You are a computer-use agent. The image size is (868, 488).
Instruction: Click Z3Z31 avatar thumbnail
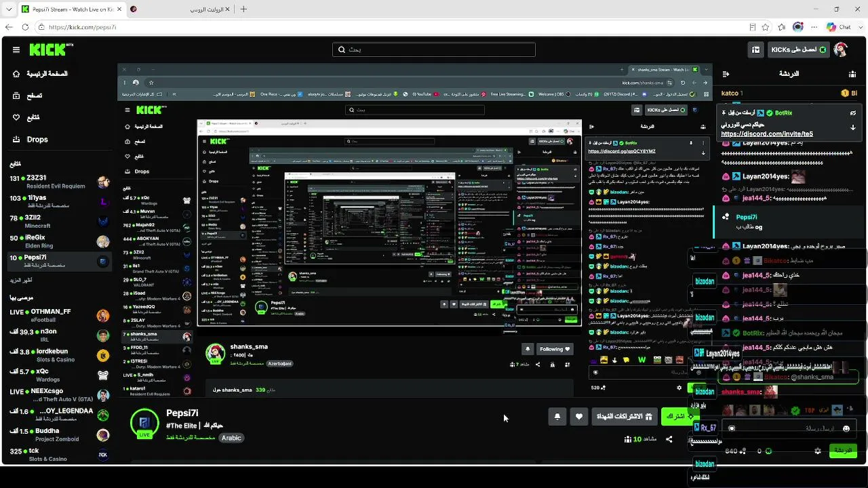pos(103,182)
